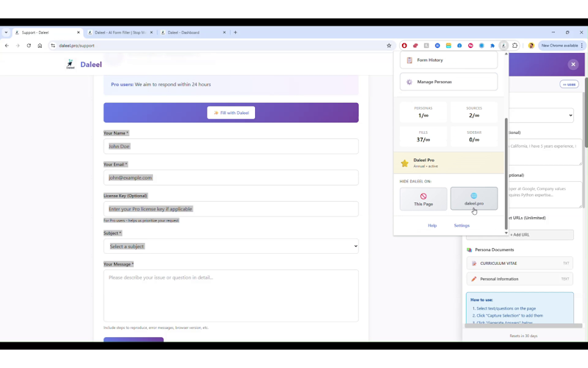Click the How to use heading
This screenshot has width=588, height=368.
(x=481, y=300)
